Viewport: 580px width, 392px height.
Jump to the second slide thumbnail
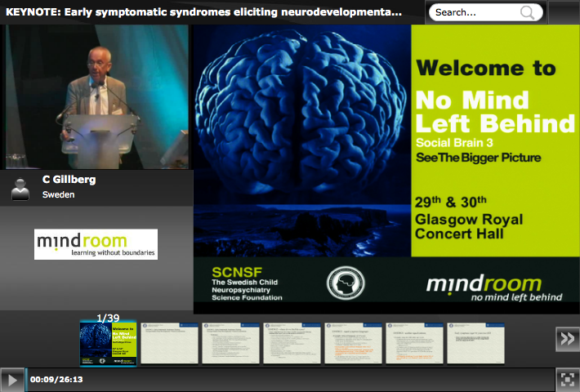(x=169, y=343)
